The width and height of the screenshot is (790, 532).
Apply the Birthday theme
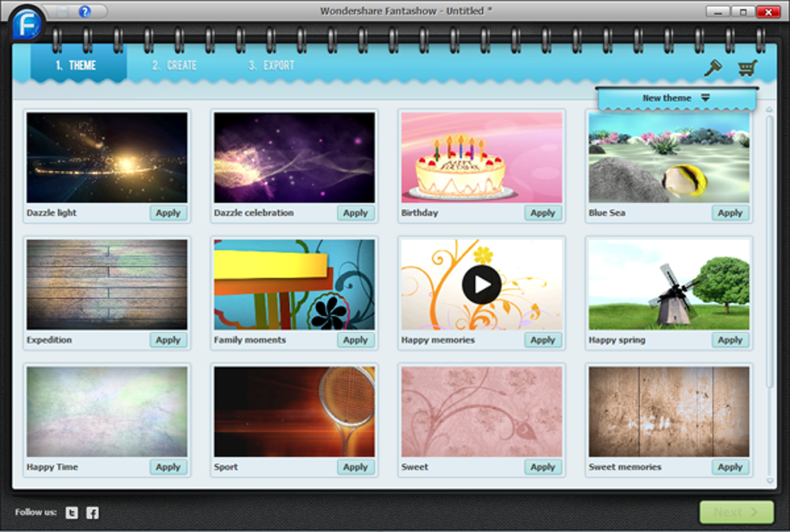click(x=543, y=213)
